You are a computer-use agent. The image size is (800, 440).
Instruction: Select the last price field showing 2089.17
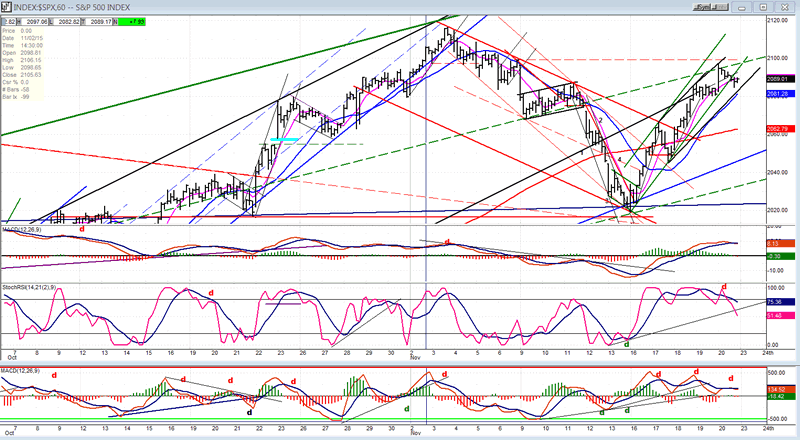[103, 21]
